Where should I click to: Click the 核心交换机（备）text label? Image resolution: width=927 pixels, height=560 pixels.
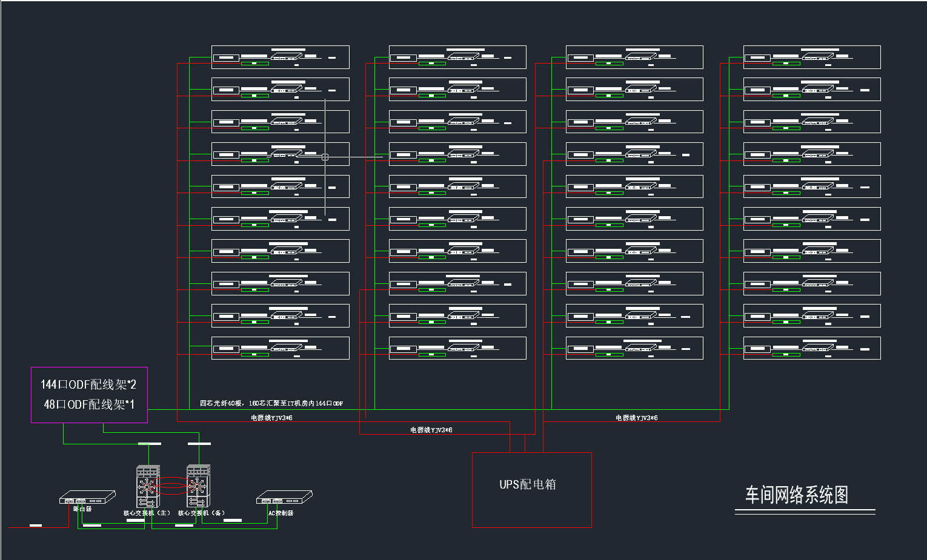point(201,513)
